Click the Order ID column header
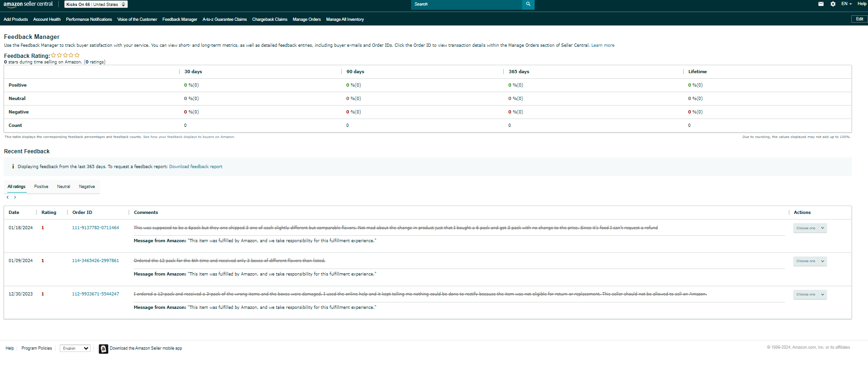 point(82,213)
